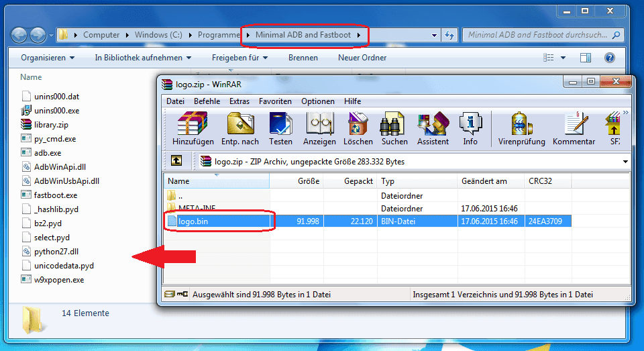This screenshot has height=351, width=644.
Task: Click the Testen icon in WinRAR toolbar
Action: pyautogui.click(x=280, y=129)
